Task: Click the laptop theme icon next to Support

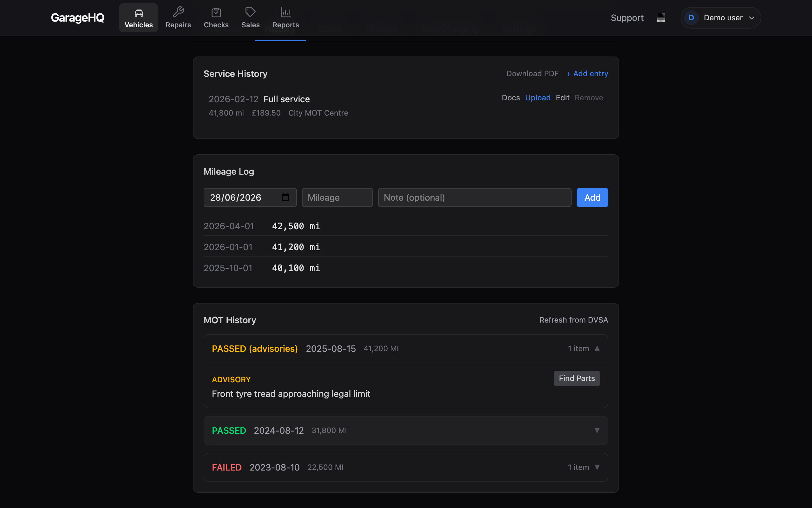Action: 661,17
